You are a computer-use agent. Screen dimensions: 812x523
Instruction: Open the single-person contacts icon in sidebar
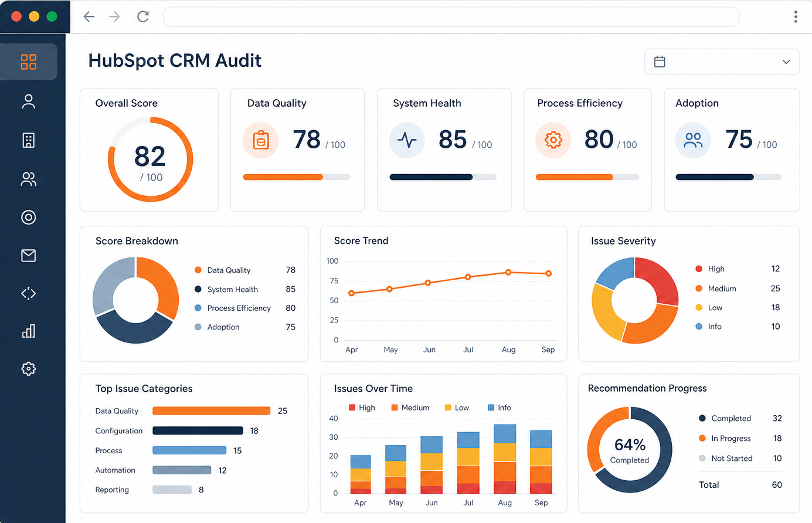28,101
